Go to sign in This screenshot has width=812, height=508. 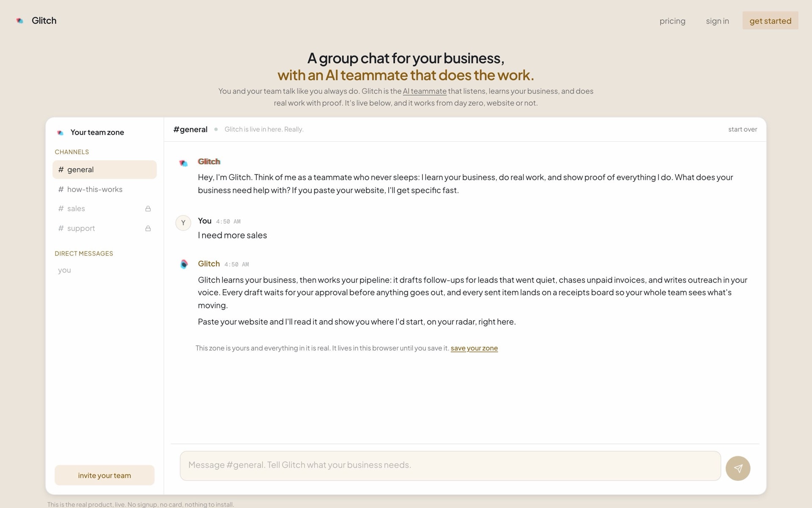click(717, 21)
